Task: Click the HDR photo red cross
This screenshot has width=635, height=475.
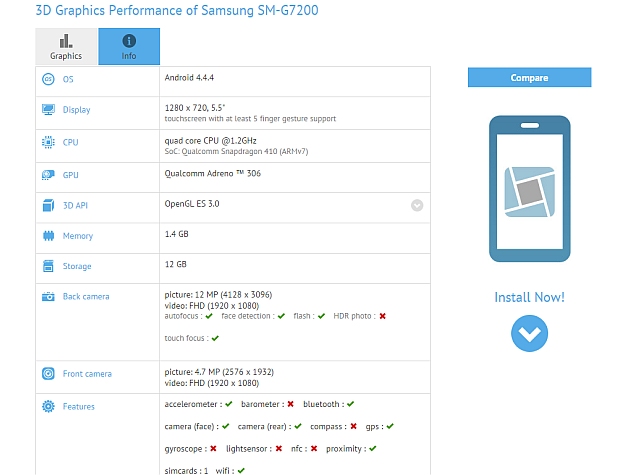Action: tap(382, 316)
